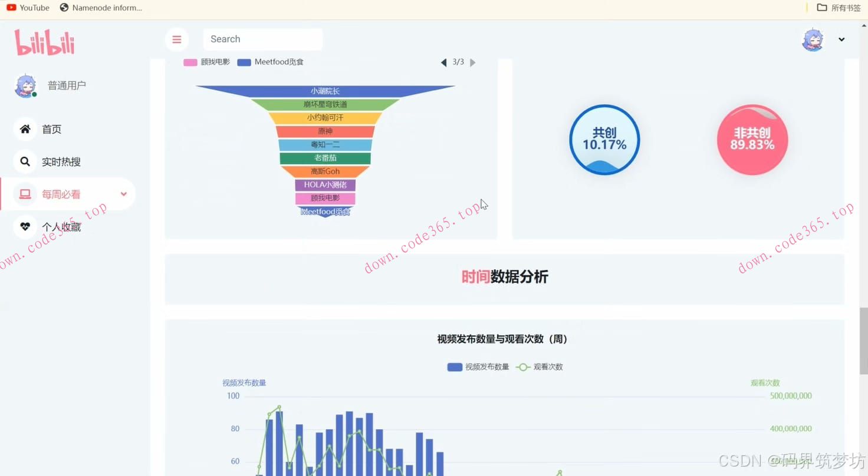Click the 每周必看 monitor icon
The image size is (868, 476).
(x=25, y=194)
